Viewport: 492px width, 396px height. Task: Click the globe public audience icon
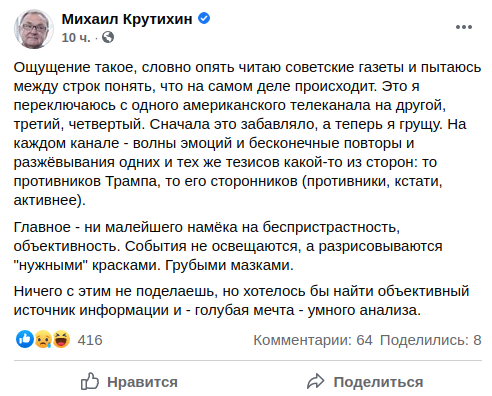point(108,37)
